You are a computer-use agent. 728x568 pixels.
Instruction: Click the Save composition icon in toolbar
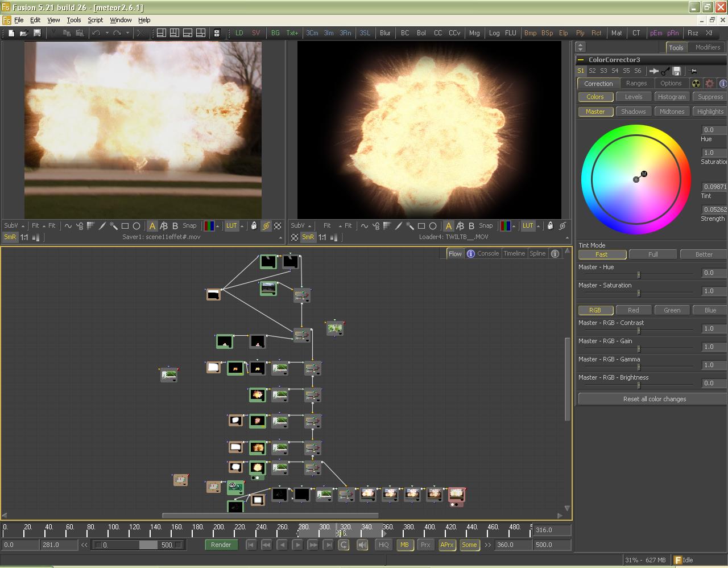[37, 33]
